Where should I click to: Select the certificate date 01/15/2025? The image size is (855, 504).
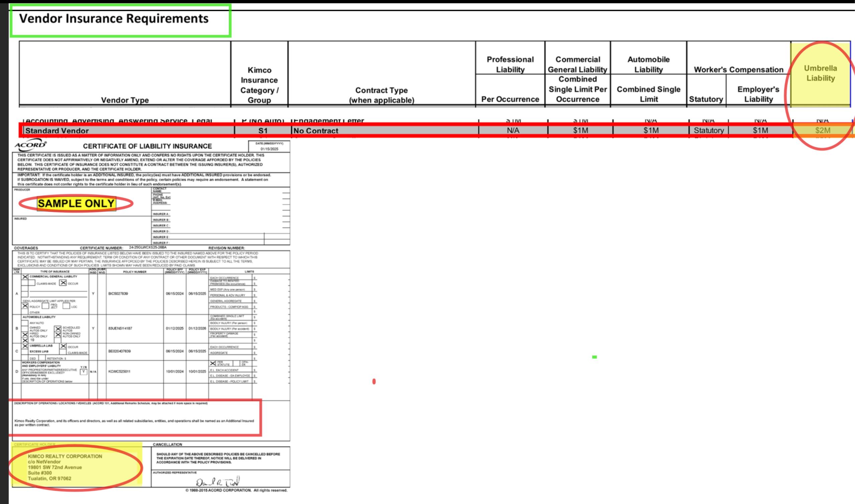(269, 149)
